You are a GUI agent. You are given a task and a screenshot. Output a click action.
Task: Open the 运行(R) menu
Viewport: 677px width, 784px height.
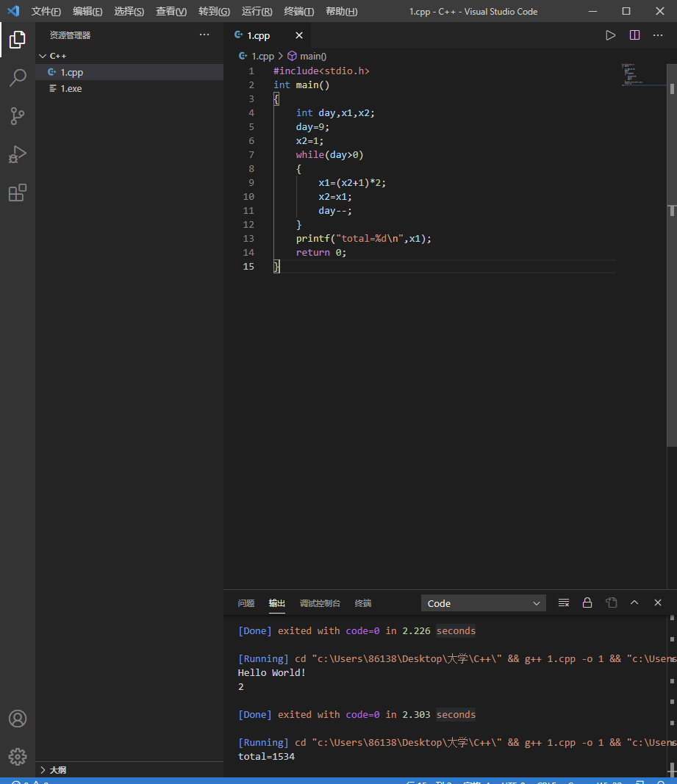point(257,12)
